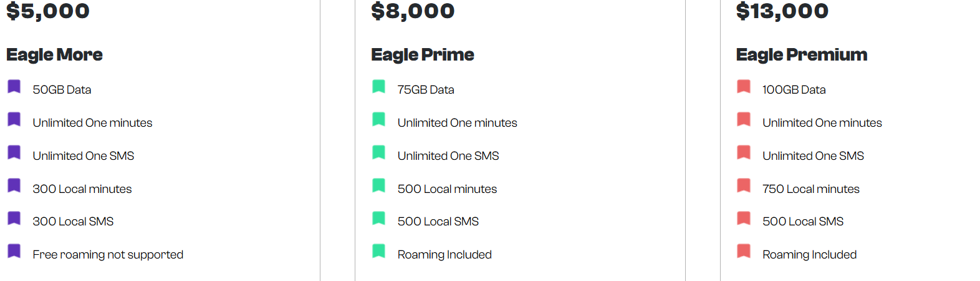Click '750 Local minutes' feature text
The image size is (980, 281).
(x=811, y=189)
